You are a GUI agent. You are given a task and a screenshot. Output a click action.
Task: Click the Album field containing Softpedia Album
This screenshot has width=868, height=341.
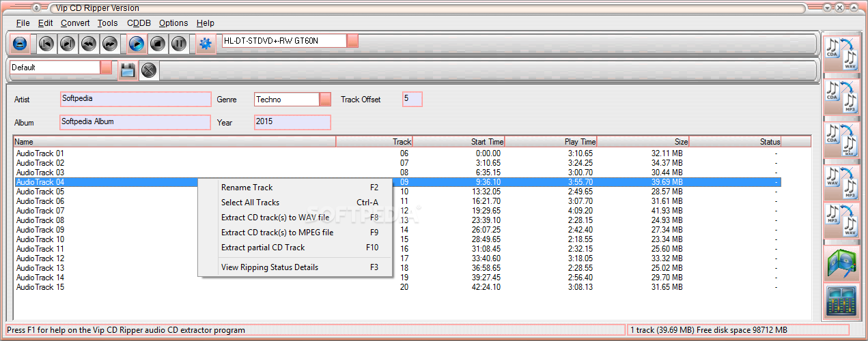point(135,122)
